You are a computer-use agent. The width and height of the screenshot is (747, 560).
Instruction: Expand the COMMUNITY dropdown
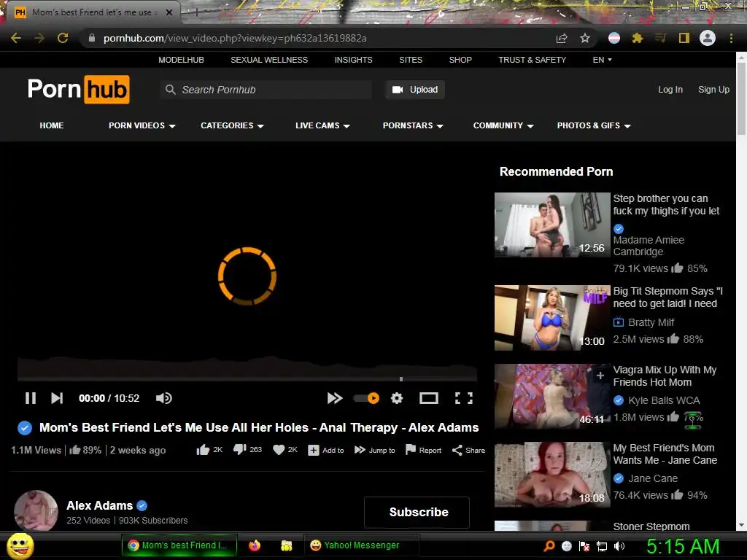(x=503, y=125)
